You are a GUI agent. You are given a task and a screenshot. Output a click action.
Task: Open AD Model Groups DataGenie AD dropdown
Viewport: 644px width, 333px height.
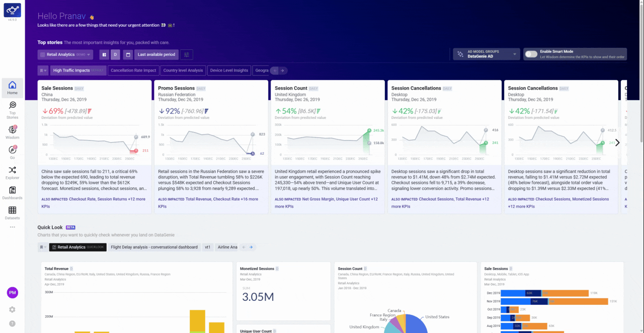pyautogui.click(x=487, y=54)
